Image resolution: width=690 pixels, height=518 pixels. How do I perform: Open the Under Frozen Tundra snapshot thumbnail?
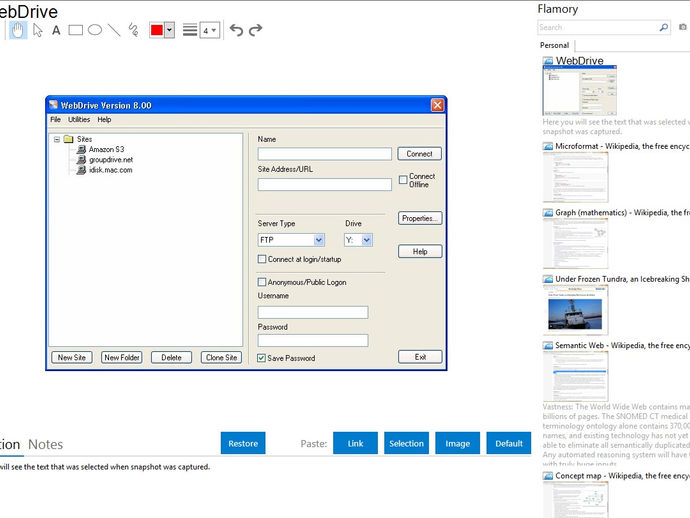(x=576, y=310)
